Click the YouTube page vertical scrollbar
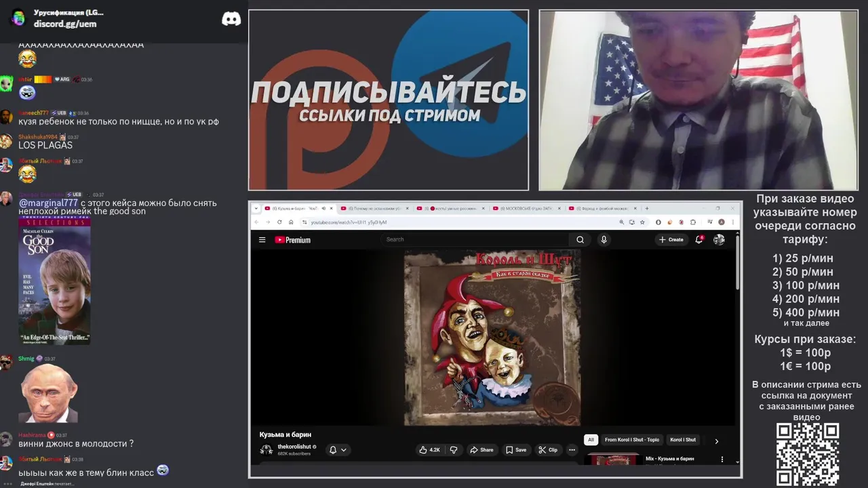 [x=738, y=263]
